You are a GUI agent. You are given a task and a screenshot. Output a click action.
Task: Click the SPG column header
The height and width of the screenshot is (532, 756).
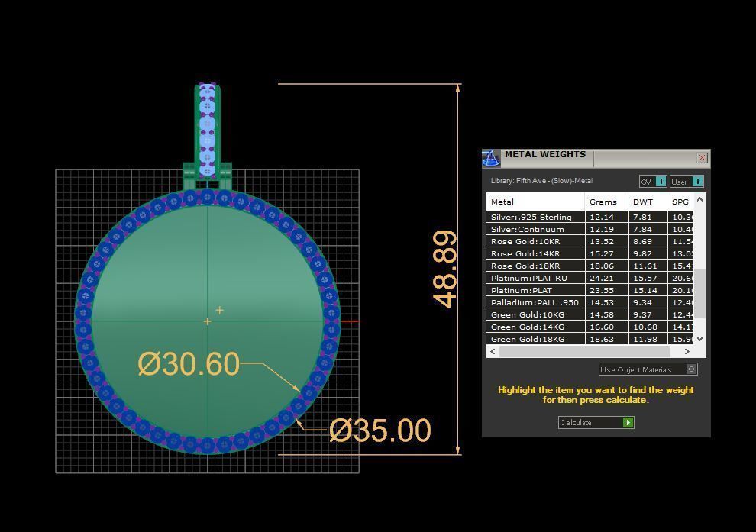pos(680,202)
